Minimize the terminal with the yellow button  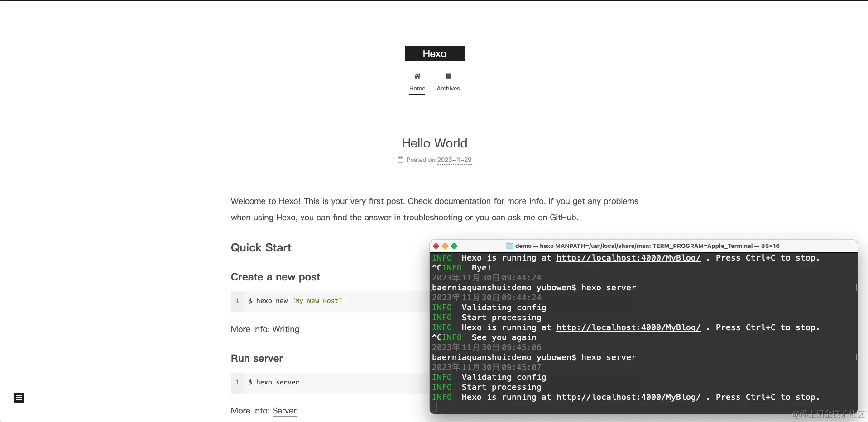coord(445,246)
